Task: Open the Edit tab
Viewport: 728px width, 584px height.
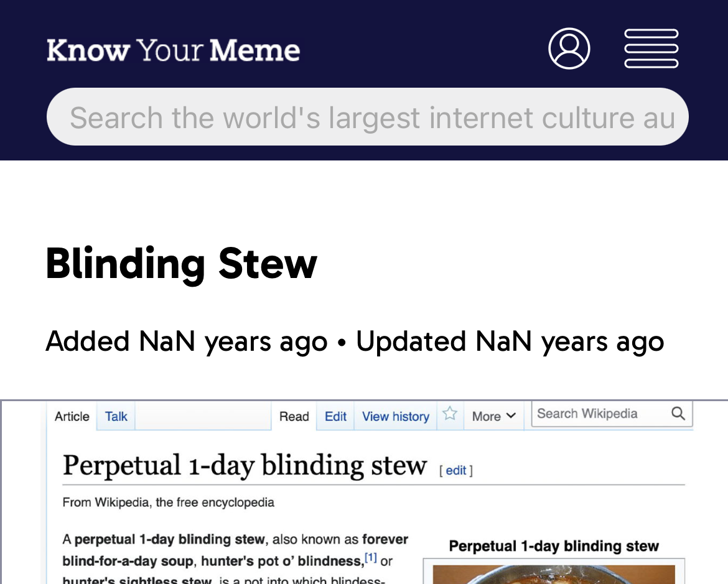Action: [x=335, y=417]
